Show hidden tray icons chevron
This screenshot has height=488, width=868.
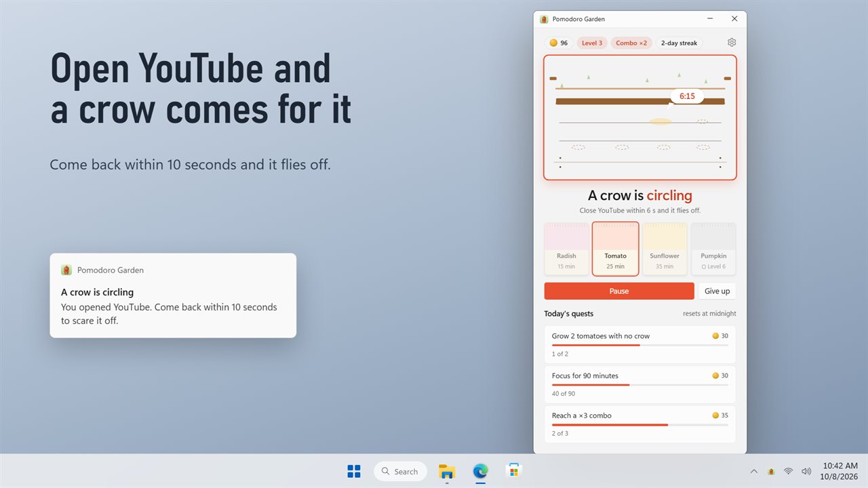[753, 471]
